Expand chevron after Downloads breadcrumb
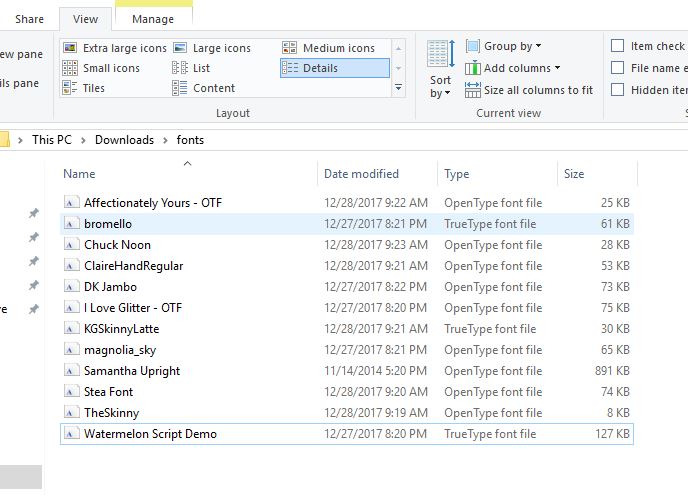 [x=165, y=140]
